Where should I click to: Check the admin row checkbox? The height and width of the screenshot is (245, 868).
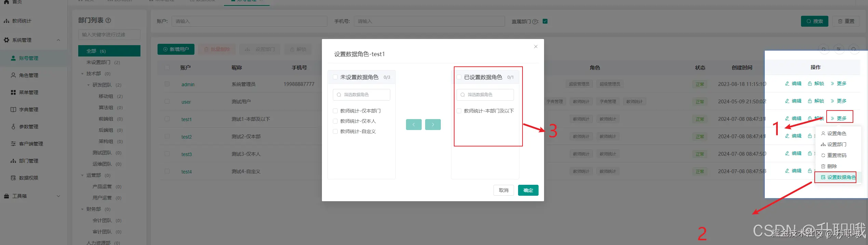click(x=167, y=84)
